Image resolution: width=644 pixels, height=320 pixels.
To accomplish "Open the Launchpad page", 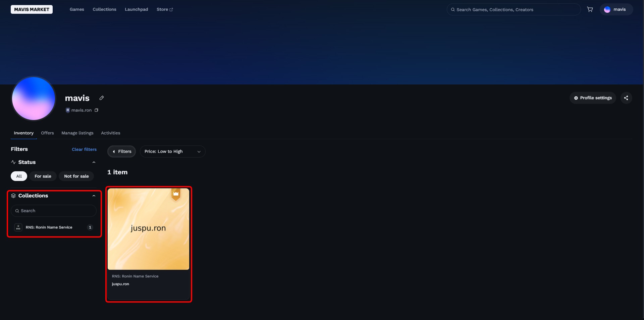I will pyautogui.click(x=136, y=9).
